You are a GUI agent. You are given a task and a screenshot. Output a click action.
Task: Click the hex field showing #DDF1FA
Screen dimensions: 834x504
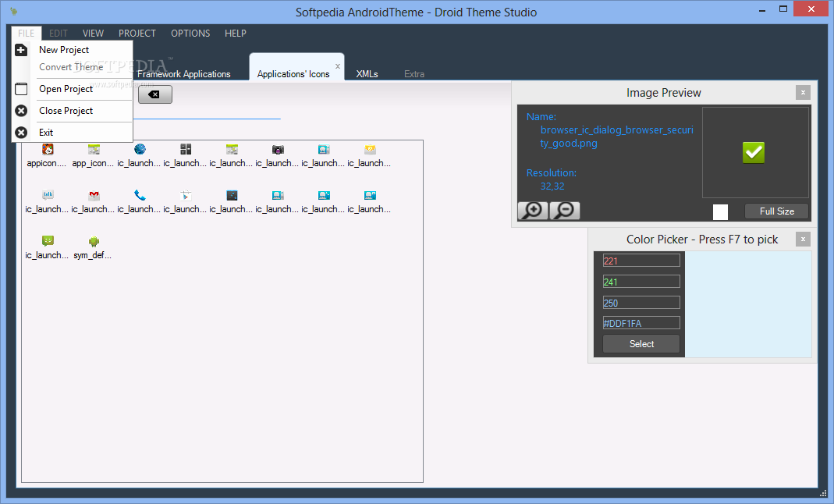(641, 323)
